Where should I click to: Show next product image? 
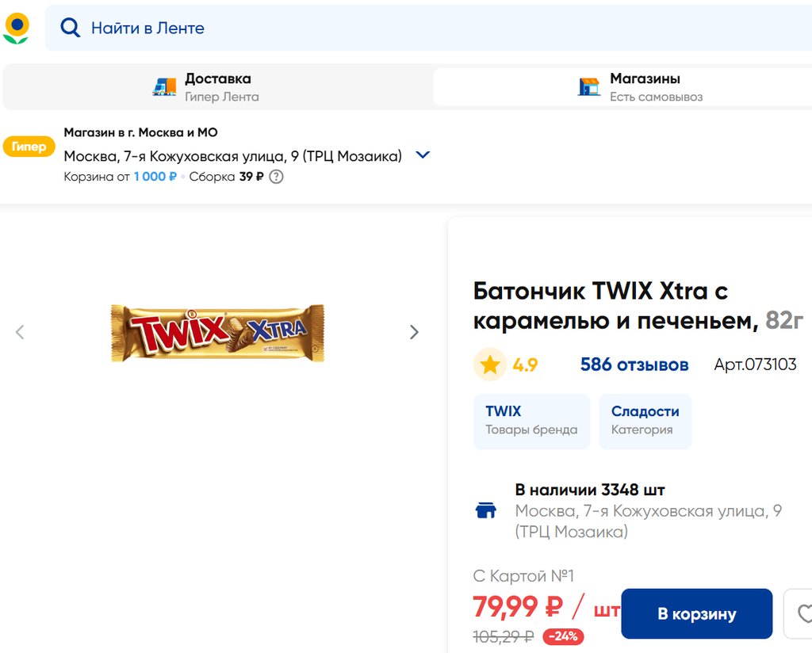[414, 332]
